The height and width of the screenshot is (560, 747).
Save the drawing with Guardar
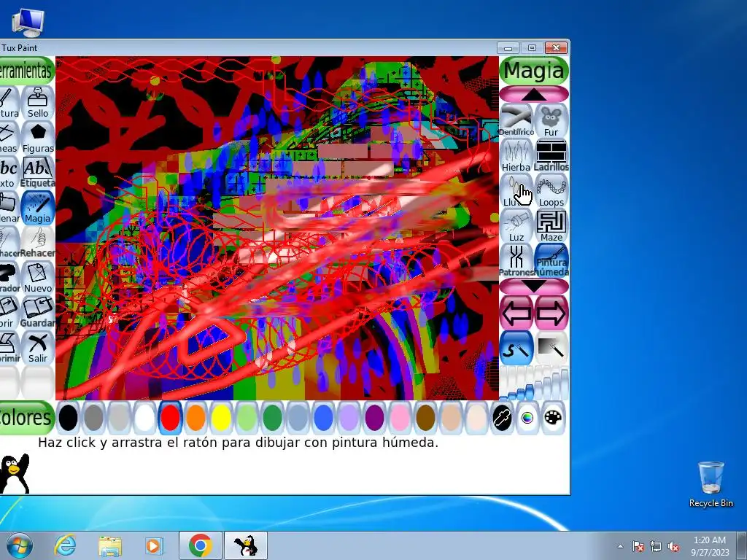click(x=38, y=312)
